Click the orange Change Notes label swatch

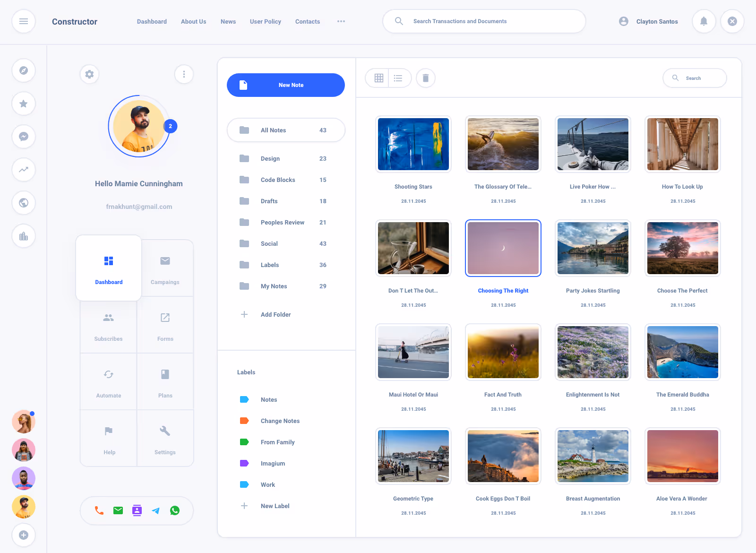coord(244,421)
